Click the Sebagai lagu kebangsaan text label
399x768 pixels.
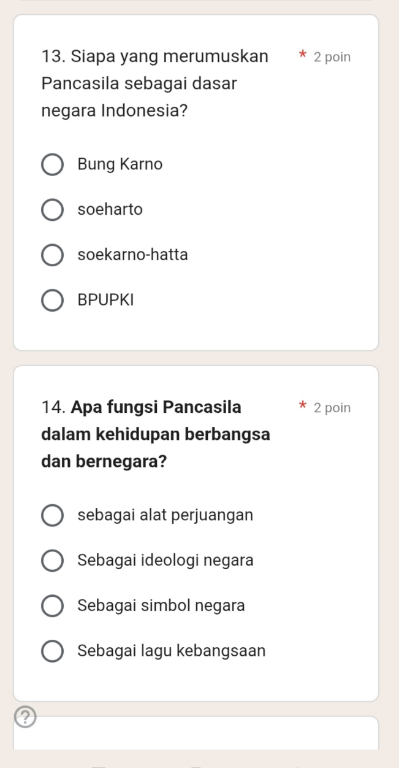[x=171, y=650]
